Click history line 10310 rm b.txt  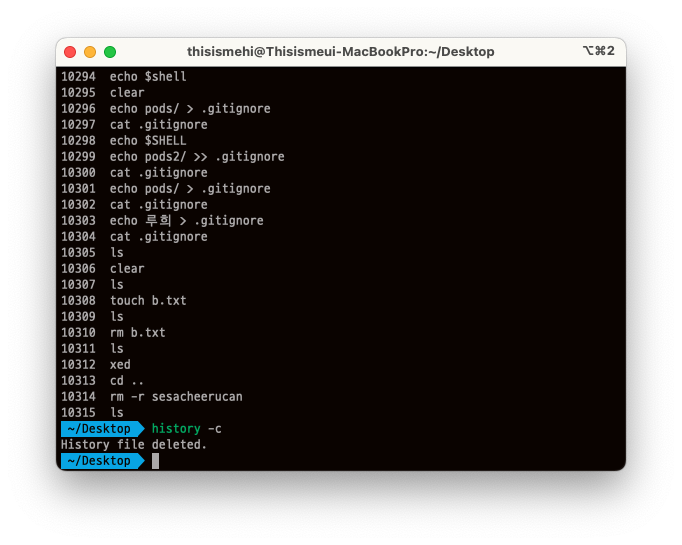click(114, 333)
